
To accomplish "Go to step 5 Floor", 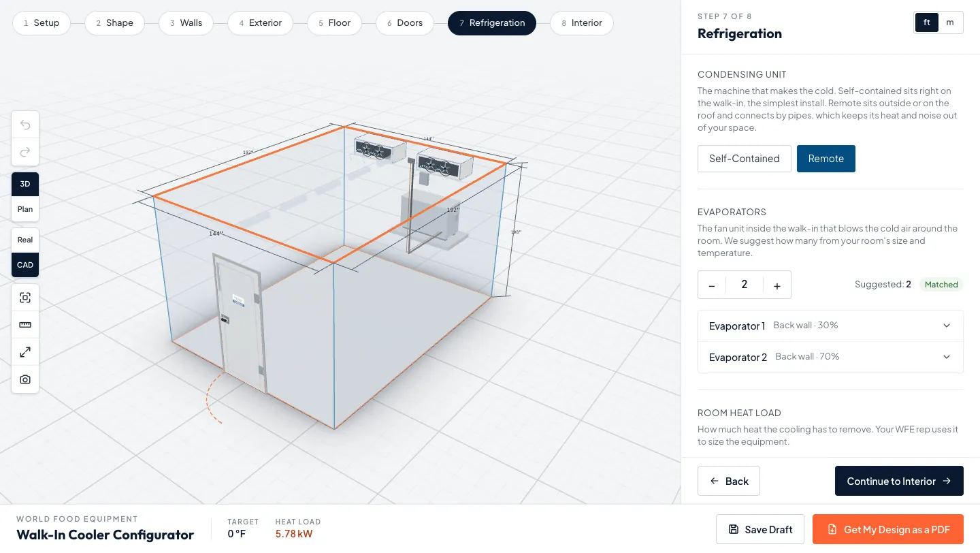I will [334, 22].
